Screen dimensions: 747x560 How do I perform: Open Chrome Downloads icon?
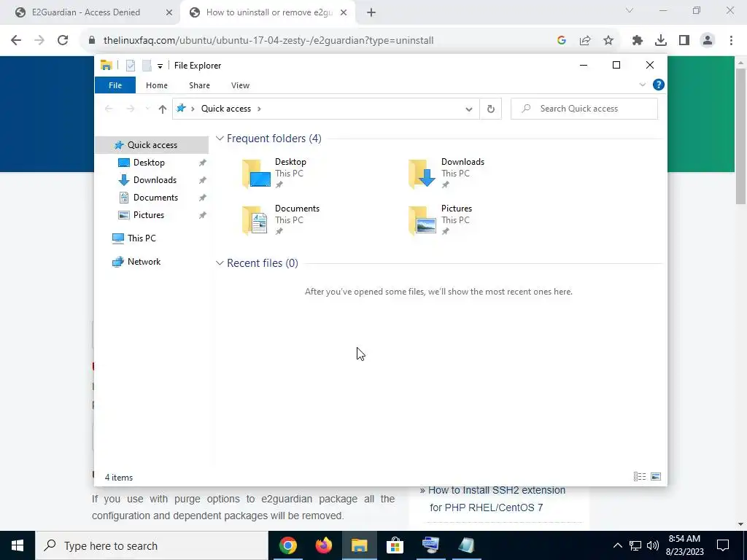661,41
